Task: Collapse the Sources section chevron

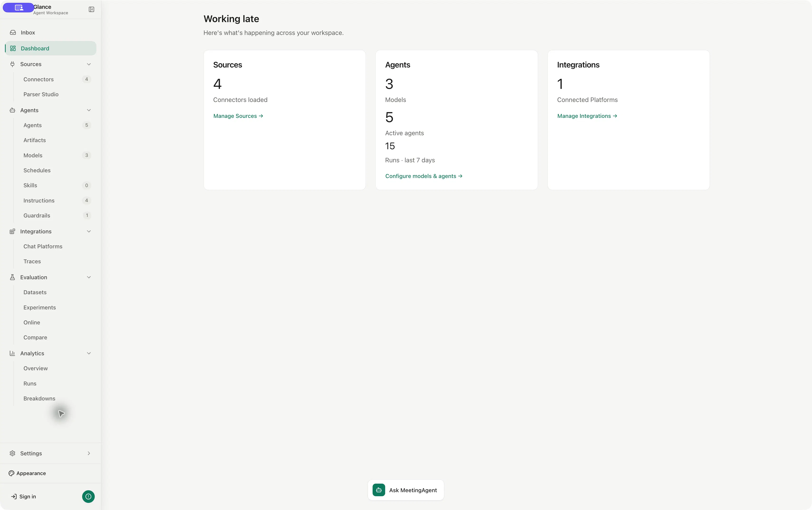Action: click(89, 64)
